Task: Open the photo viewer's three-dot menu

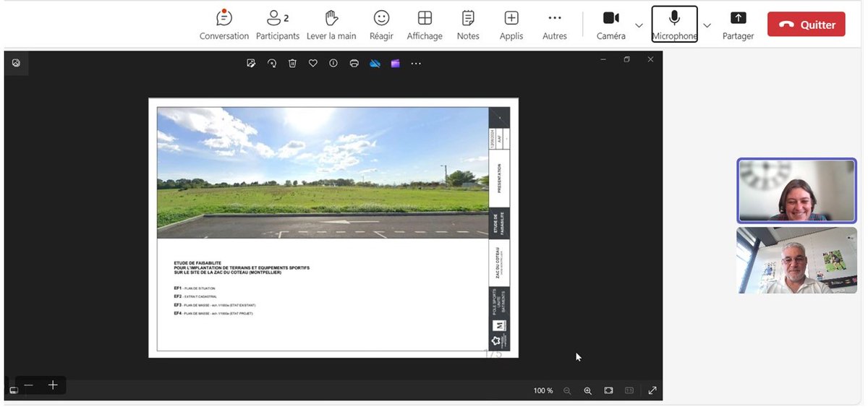Action: click(x=416, y=63)
